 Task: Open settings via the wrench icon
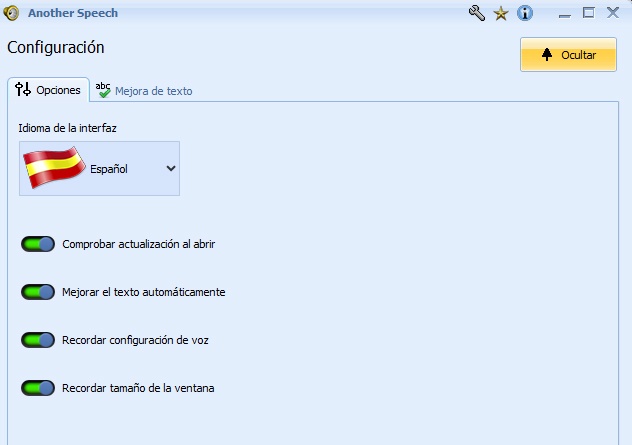click(476, 13)
